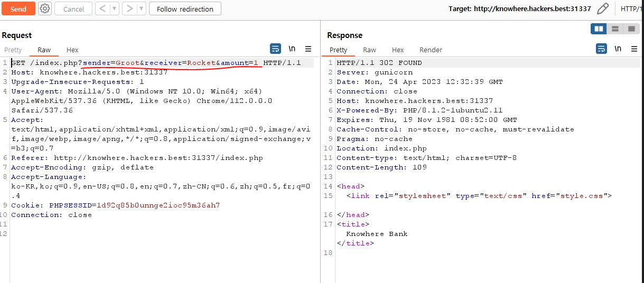Click the Cookie PHPSESSID value
644x283 pixels.
(158, 205)
